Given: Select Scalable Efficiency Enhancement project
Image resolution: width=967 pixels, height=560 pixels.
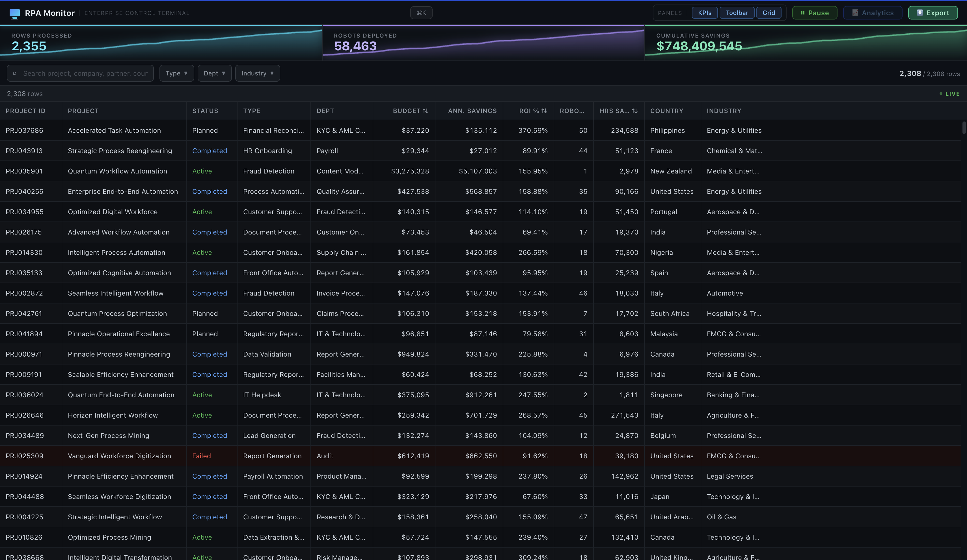Looking at the screenshot, I should tap(120, 374).
